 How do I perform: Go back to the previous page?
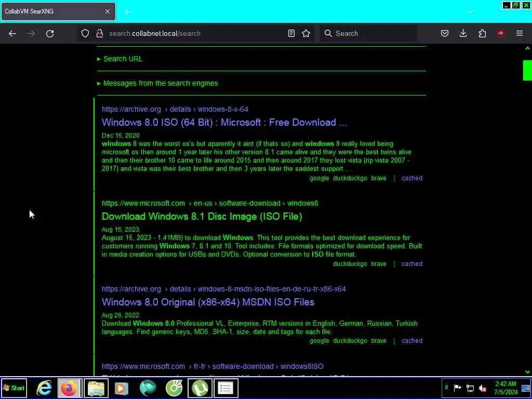12,33
